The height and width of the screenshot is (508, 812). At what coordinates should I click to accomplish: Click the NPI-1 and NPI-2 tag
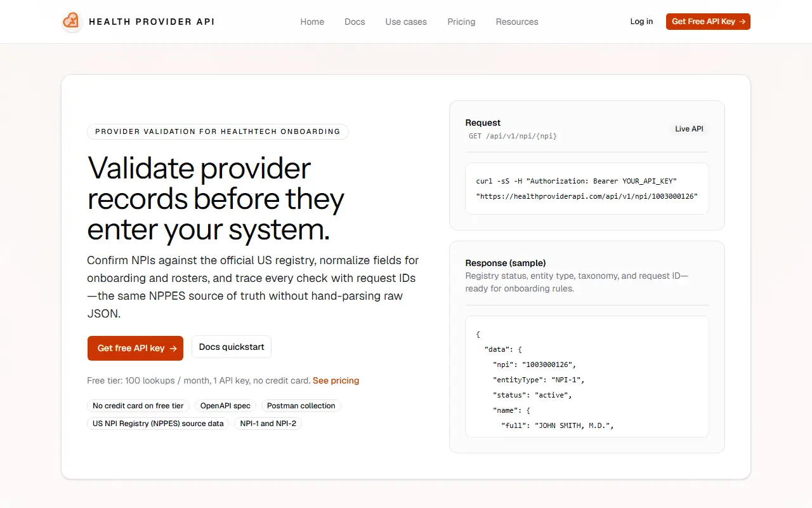point(268,424)
